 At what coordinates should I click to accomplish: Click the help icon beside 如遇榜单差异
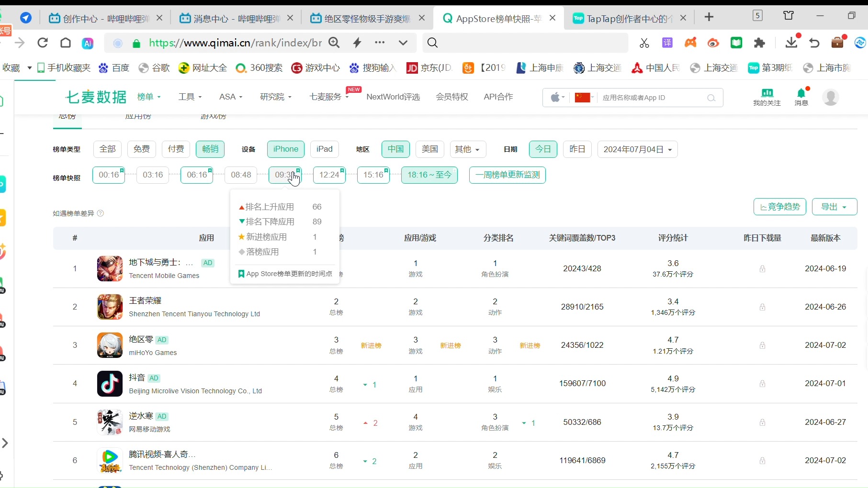pos(101,213)
